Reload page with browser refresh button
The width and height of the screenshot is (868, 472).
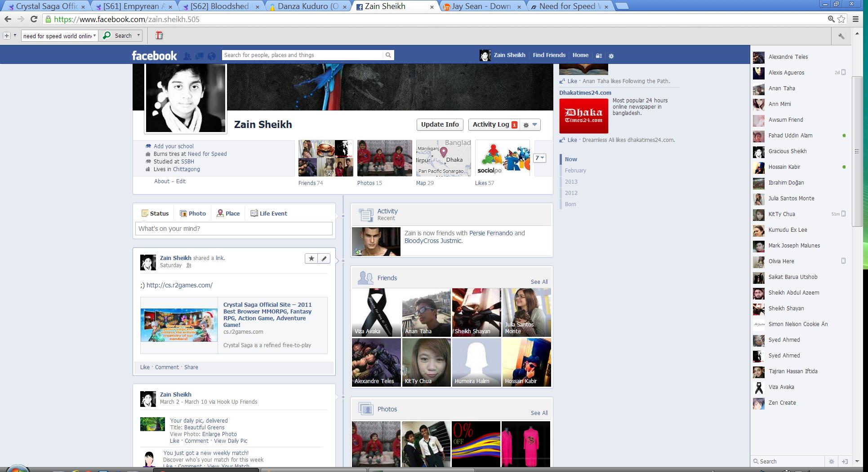point(34,19)
